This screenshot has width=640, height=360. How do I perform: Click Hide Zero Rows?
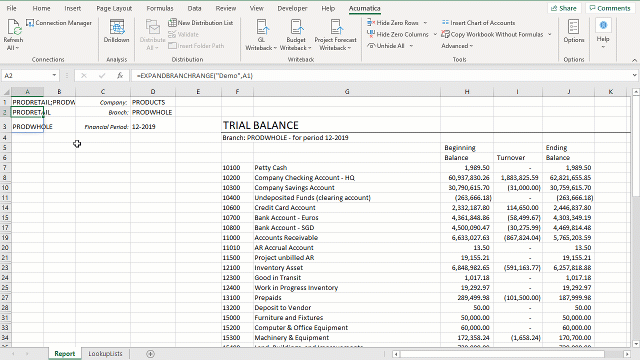coord(393,23)
